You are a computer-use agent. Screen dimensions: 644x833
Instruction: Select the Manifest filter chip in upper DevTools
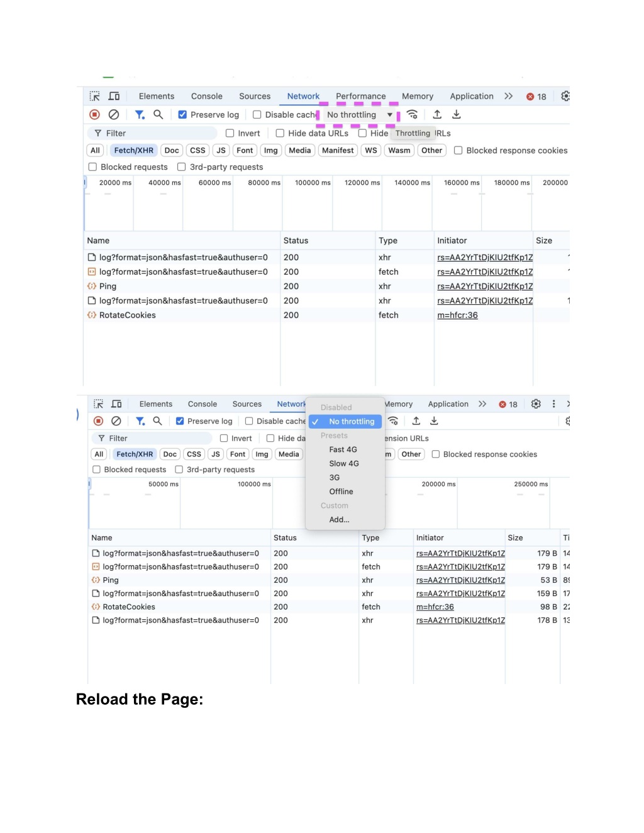coord(338,150)
